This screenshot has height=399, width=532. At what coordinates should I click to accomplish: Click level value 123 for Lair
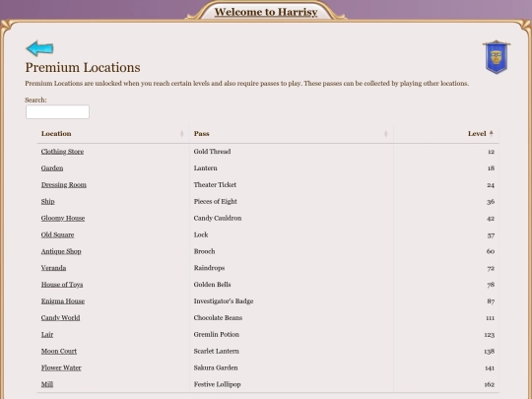pyautogui.click(x=490, y=335)
